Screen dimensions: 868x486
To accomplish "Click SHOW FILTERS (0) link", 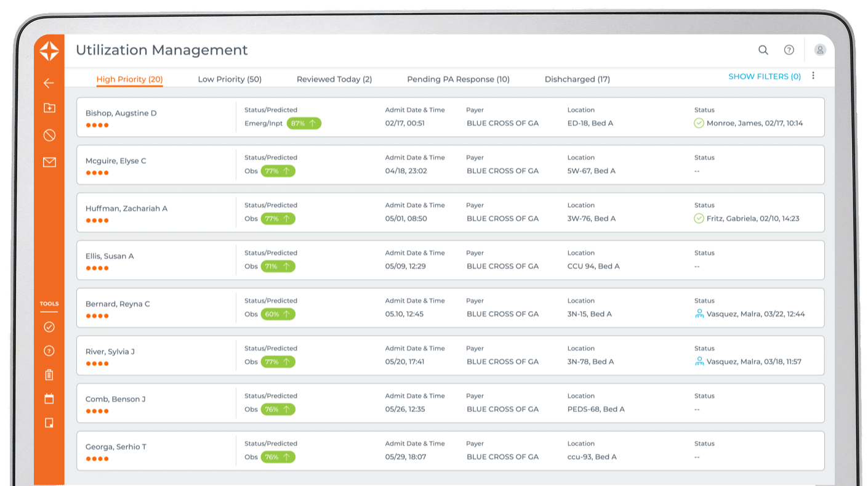I will tap(764, 76).
